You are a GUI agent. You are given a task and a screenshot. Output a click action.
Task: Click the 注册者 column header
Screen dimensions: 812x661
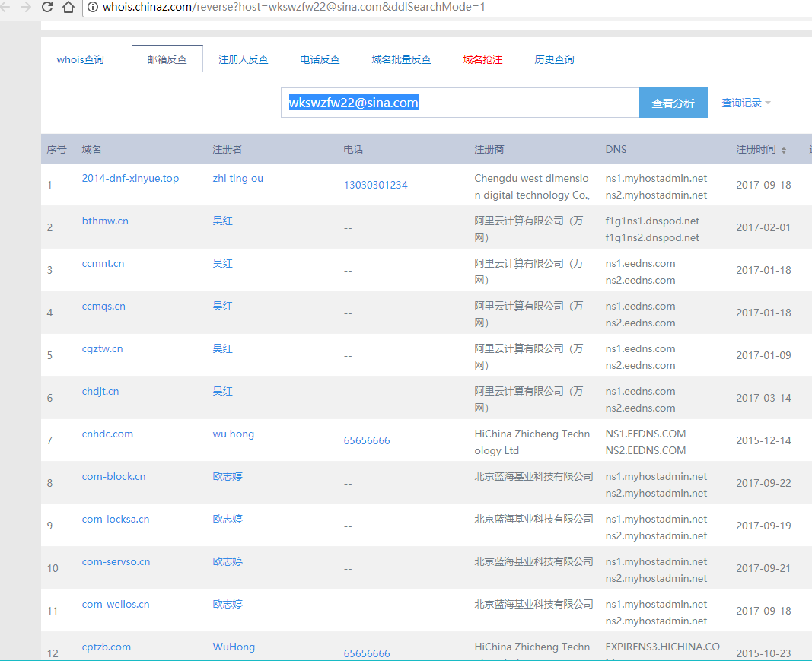tap(228, 149)
